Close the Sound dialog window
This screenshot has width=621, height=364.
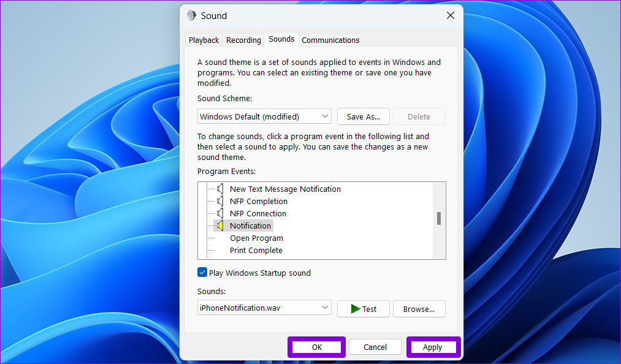pos(451,15)
